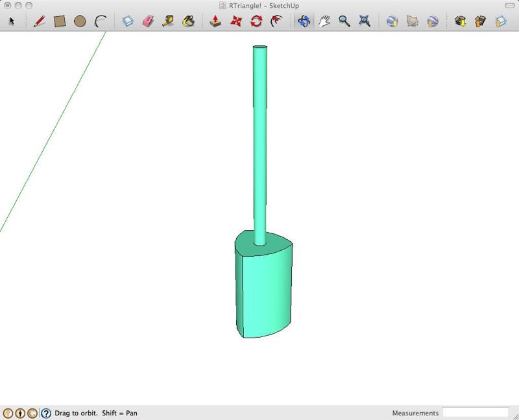The image size is (519, 420).
Task: Activate the Push/Pull tool
Action: tap(216, 21)
